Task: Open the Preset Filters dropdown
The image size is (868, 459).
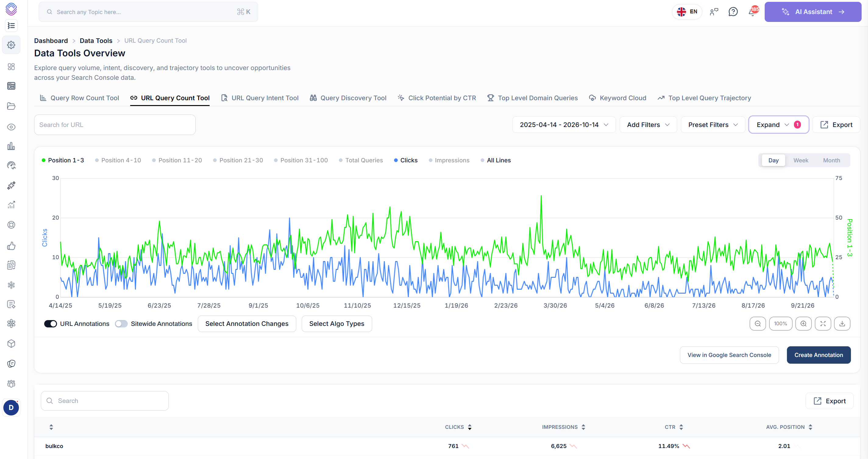Action: tap(713, 125)
